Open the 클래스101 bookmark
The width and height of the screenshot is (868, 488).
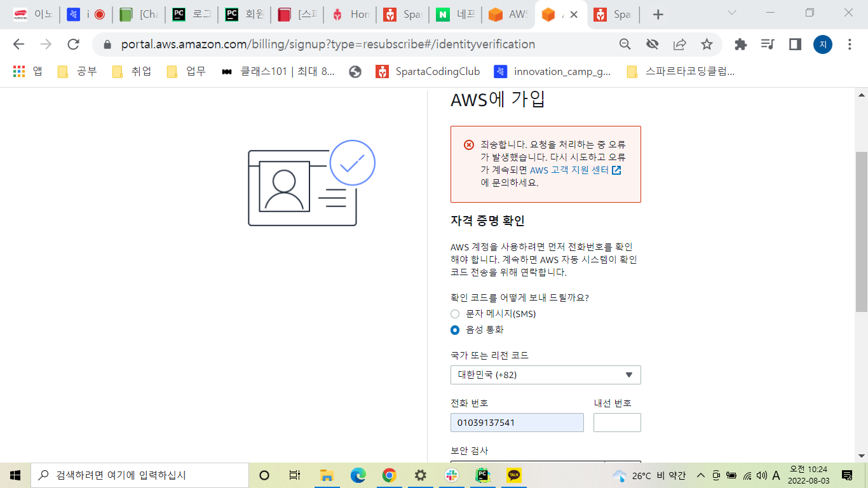pyautogui.click(x=278, y=72)
